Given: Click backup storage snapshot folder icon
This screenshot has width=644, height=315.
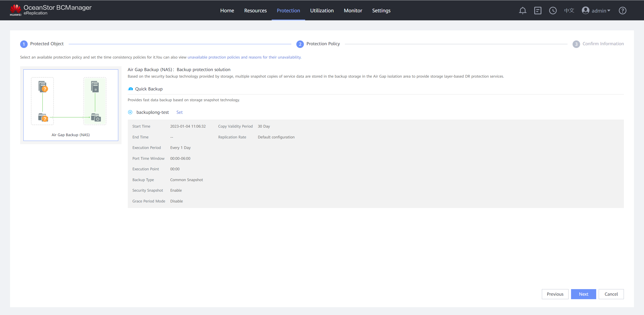Looking at the screenshot, I should point(96,117).
